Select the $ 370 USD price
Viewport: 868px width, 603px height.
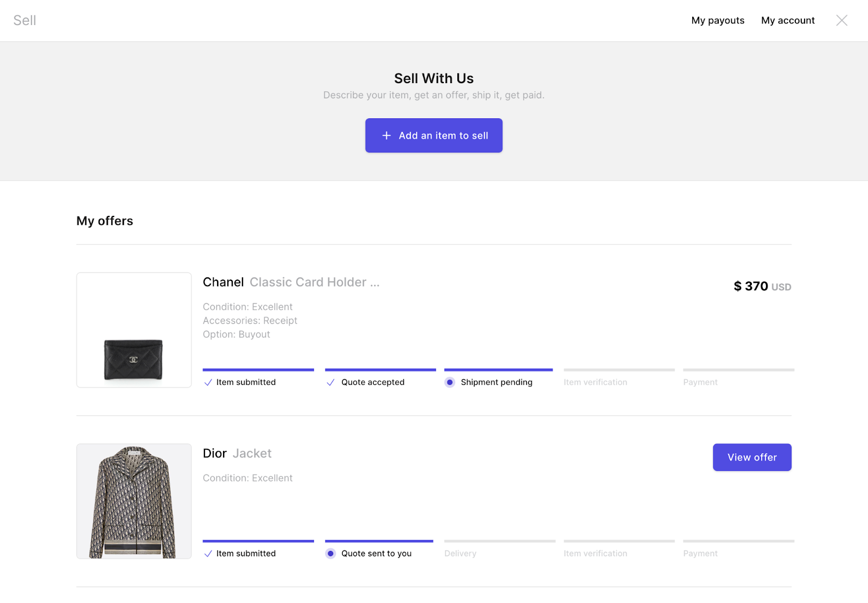[x=762, y=286]
